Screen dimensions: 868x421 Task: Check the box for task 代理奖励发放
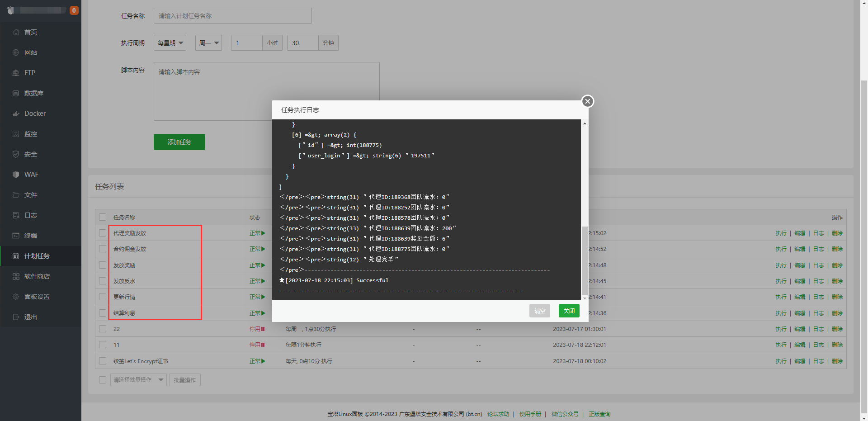103,233
